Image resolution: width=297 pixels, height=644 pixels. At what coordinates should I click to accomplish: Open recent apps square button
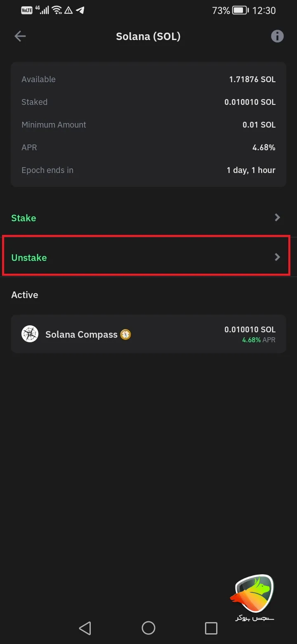211,628
